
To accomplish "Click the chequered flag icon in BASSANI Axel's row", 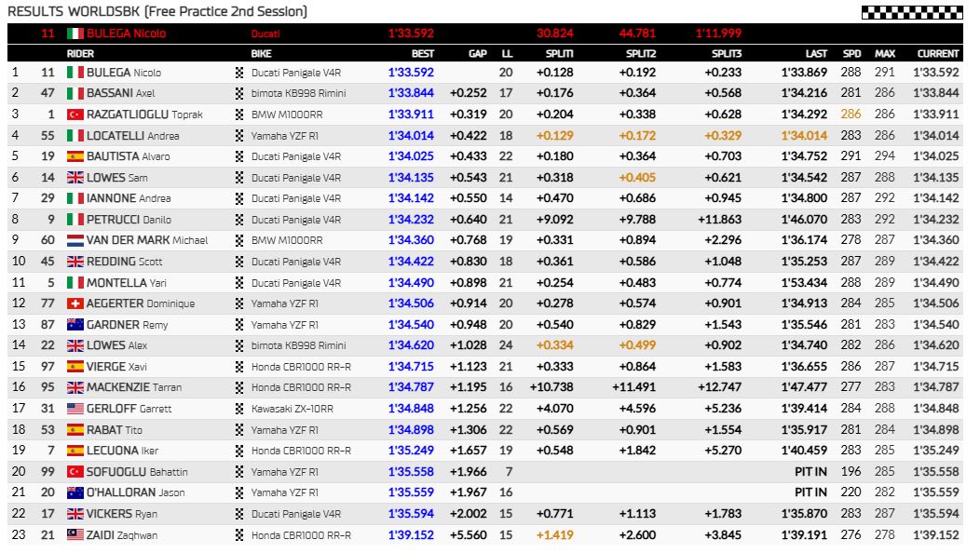I will click(x=239, y=94).
